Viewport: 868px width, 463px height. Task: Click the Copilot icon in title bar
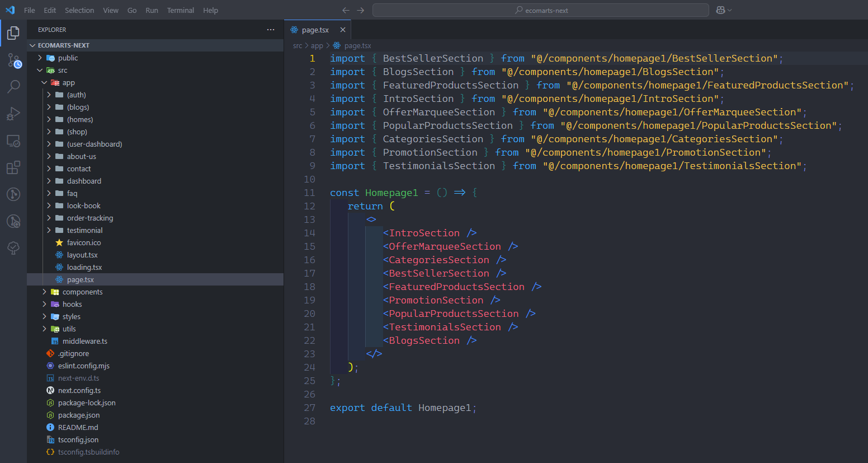(720, 10)
